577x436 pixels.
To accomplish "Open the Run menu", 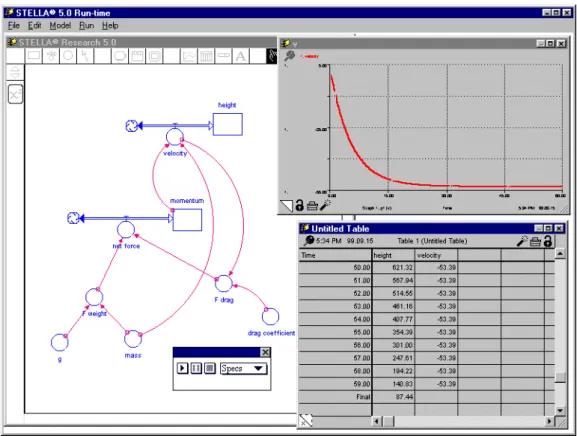I will pyautogui.click(x=86, y=26).
